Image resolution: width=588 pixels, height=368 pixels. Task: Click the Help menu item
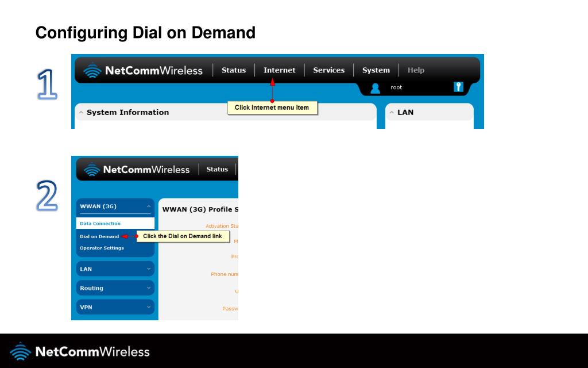tap(416, 70)
